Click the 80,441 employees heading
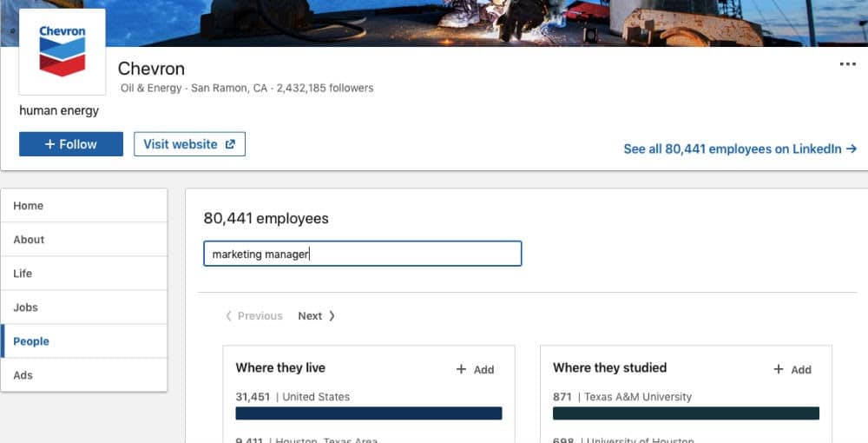 (266, 218)
